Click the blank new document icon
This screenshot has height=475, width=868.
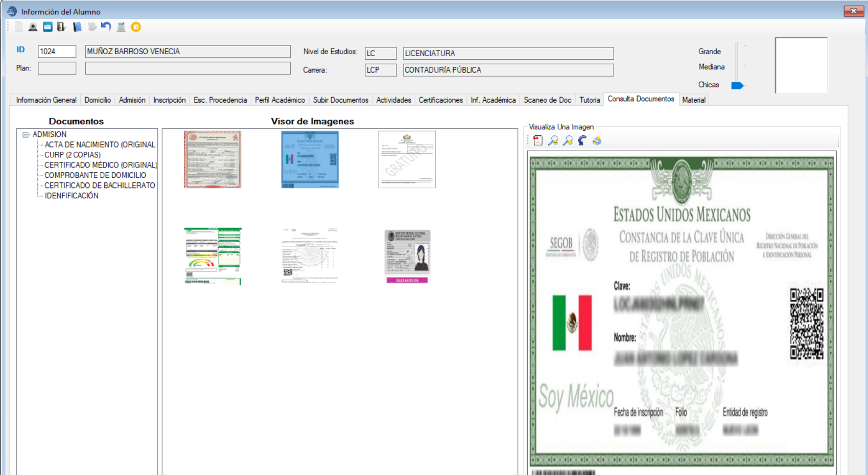(19, 27)
